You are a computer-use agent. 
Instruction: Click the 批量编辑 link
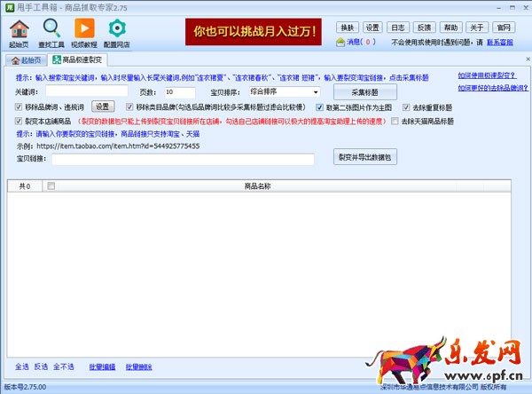coord(102,366)
